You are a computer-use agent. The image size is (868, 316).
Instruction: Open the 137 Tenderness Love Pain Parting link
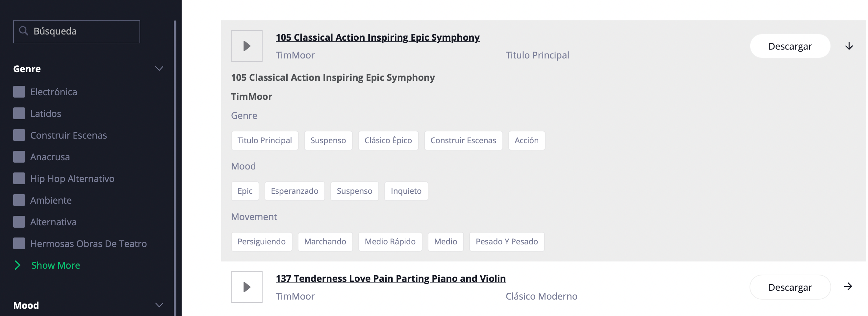pos(391,278)
